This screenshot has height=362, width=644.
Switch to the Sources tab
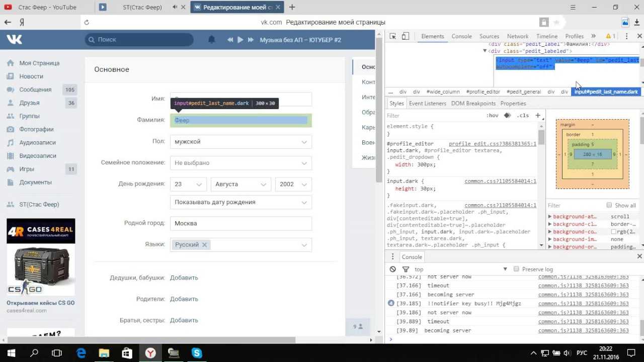pos(489,36)
